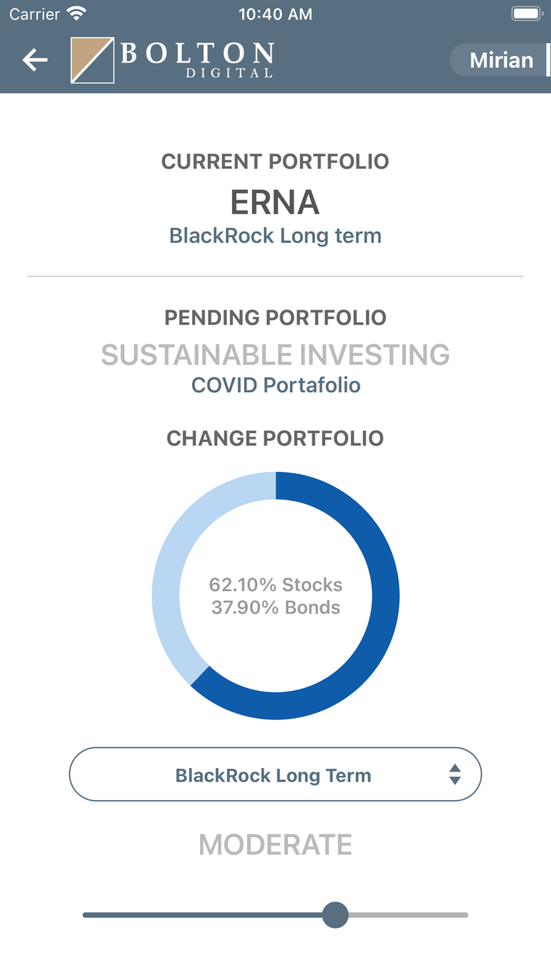The image size is (551, 980).
Task: Tap the back arrow icon
Action: coord(35,60)
